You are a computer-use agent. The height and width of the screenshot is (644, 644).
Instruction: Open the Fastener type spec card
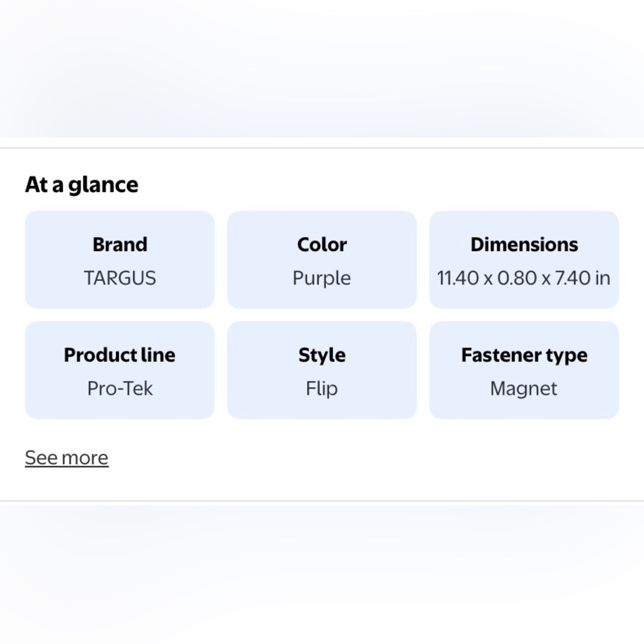tap(524, 370)
